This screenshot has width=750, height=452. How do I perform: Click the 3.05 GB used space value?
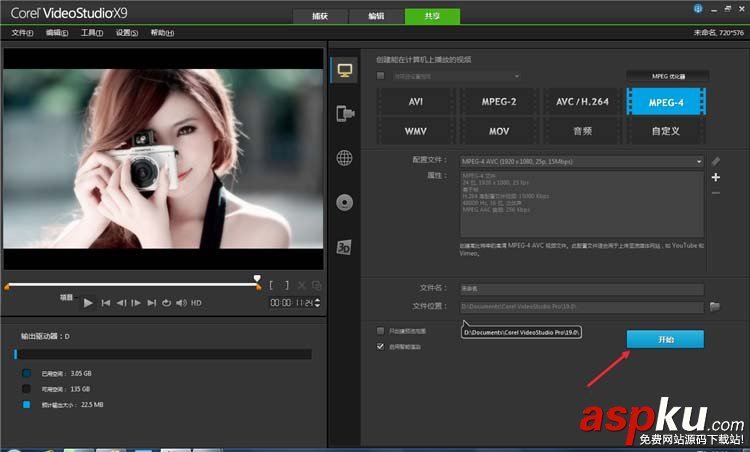pos(81,373)
